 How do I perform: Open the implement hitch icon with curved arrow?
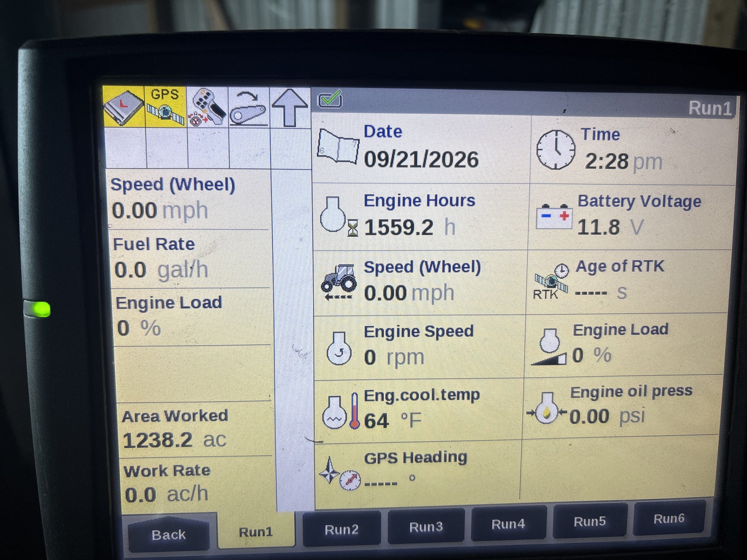[249, 108]
